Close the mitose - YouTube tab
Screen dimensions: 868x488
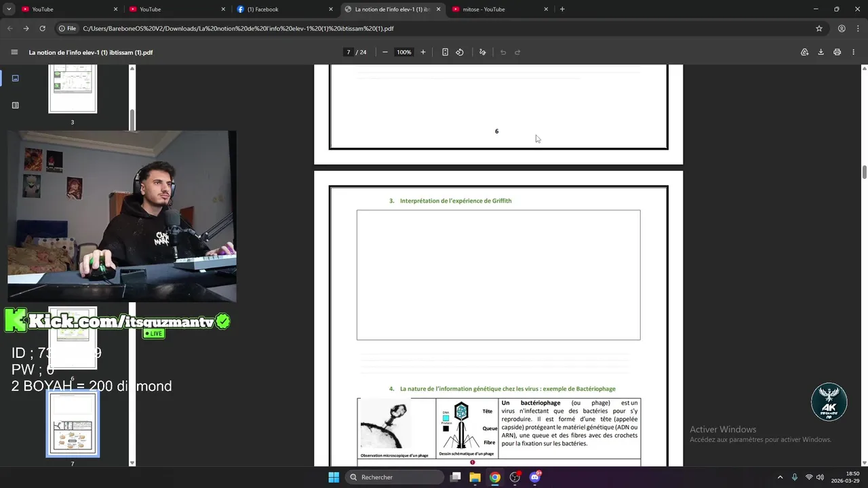(x=546, y=9)
